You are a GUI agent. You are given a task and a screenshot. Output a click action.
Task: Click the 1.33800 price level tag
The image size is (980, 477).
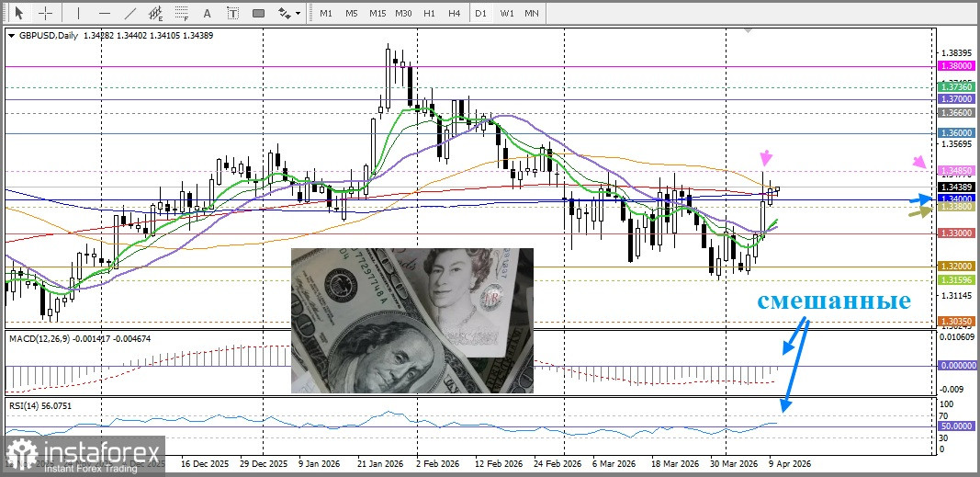957,206
